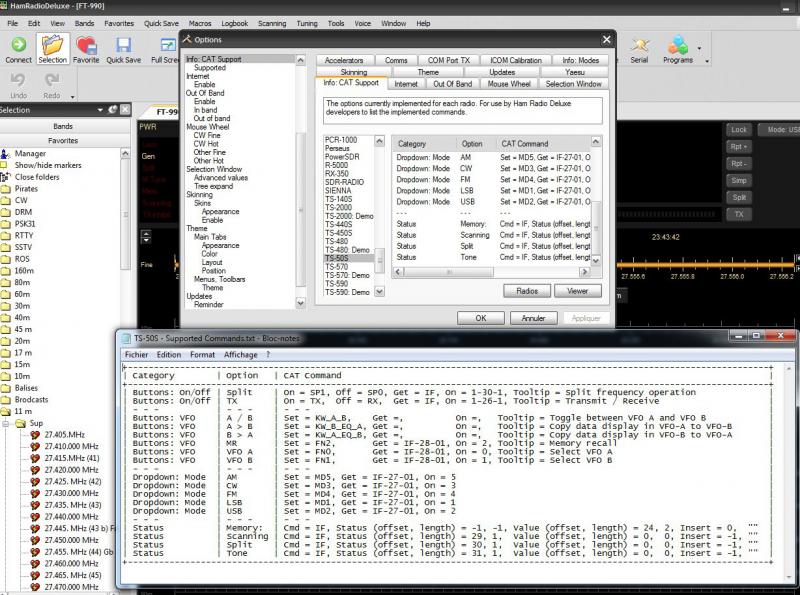Toggle the TX button on radio display
800x595 pixels.
click(x=738, y=214)
